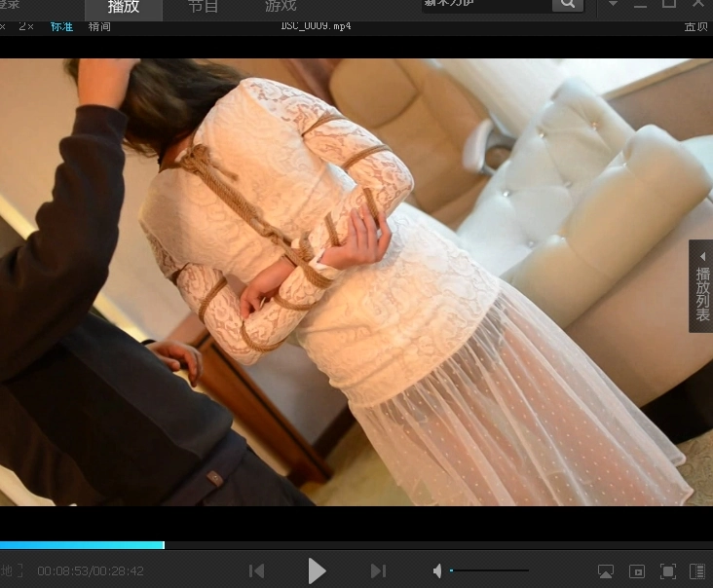The width and height of the screenshot is (713, 588).
Task: Click the 置顶 always-on-top button
Action: [695, 26]
